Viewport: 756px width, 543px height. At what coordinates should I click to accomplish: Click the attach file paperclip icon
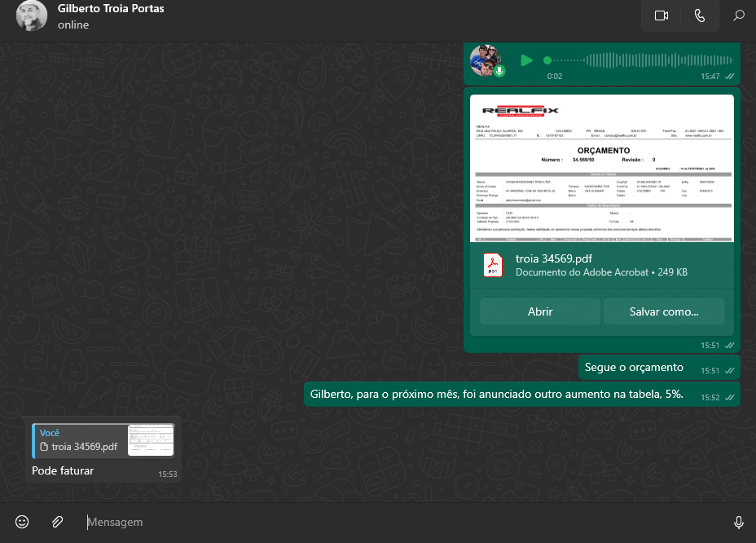tap(57, 522)
